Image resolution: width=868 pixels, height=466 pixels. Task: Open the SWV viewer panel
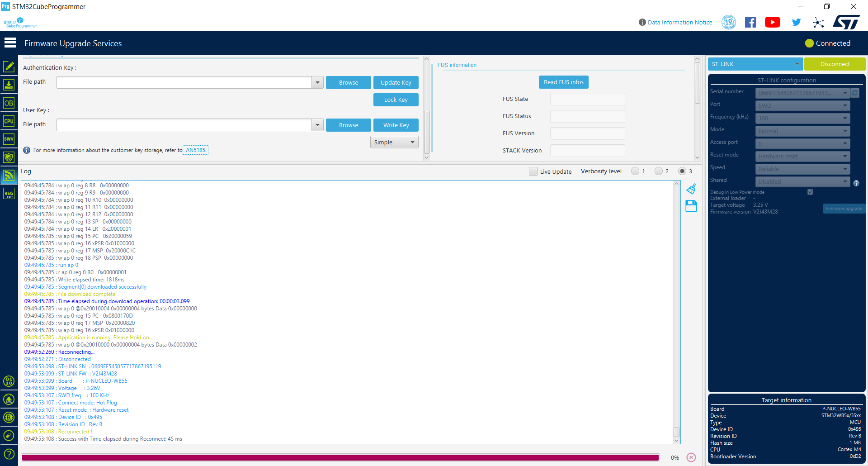tap(9, 139)
